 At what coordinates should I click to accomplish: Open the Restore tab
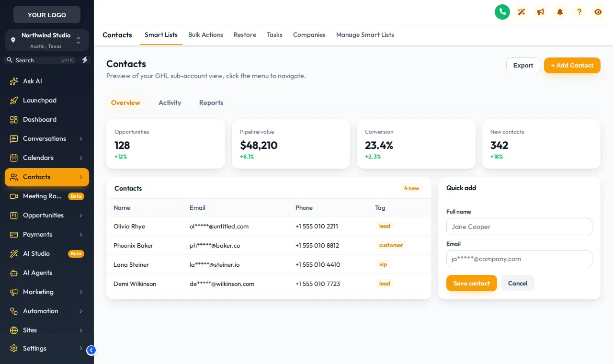(245, 35)
